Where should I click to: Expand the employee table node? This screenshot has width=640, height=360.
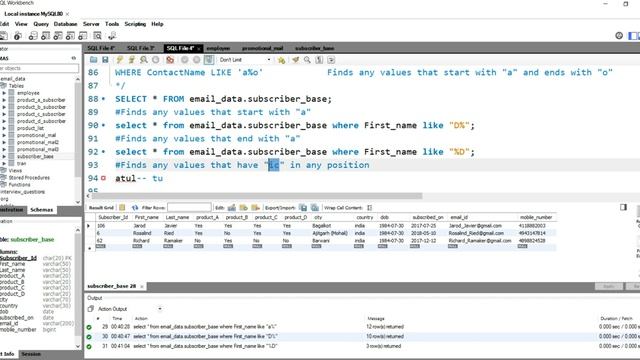[x=4, y=93]
